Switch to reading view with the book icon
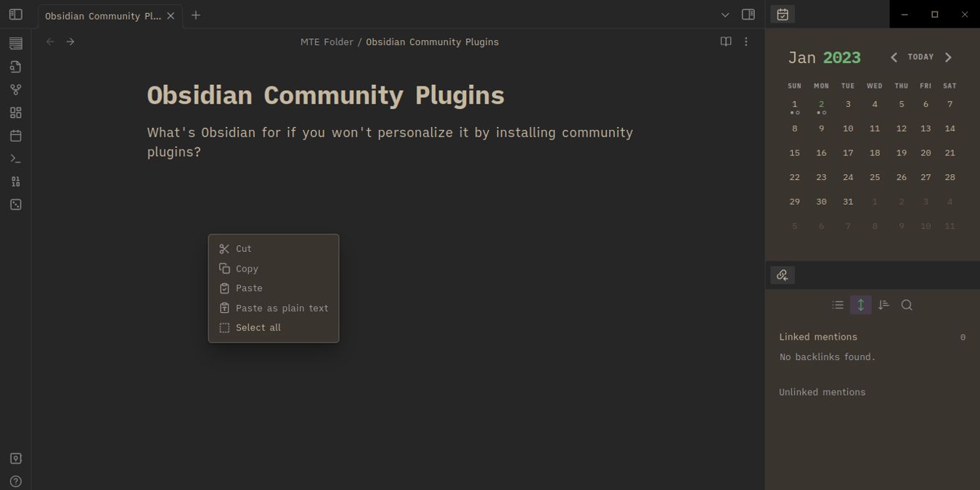 click(726, 41)
